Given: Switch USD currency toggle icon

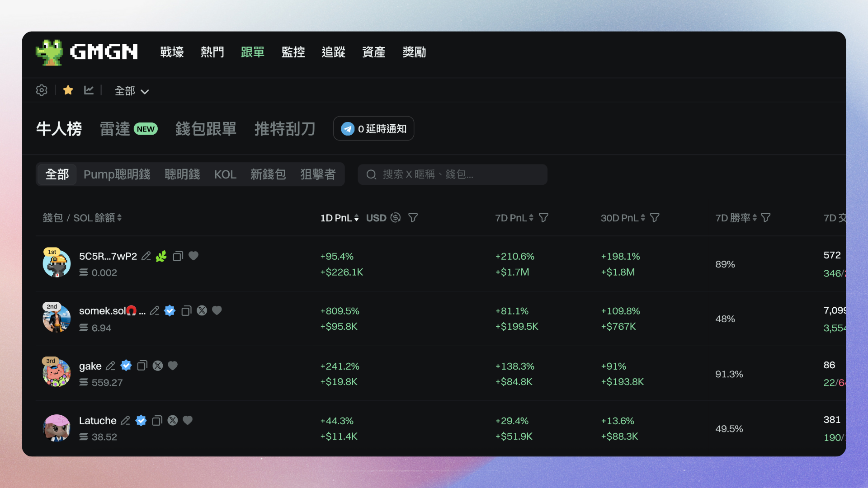Looking at the screenshot, I should 396,218.
